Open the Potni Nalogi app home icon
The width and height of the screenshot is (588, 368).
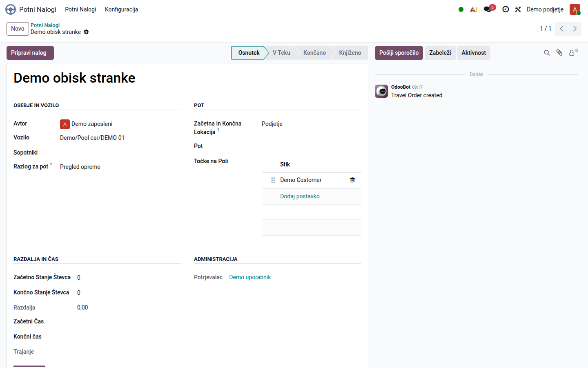tap(11, 9)
